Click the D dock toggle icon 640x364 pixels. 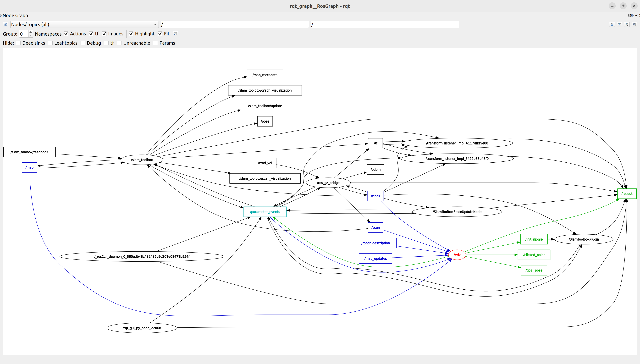click(629, 15)
